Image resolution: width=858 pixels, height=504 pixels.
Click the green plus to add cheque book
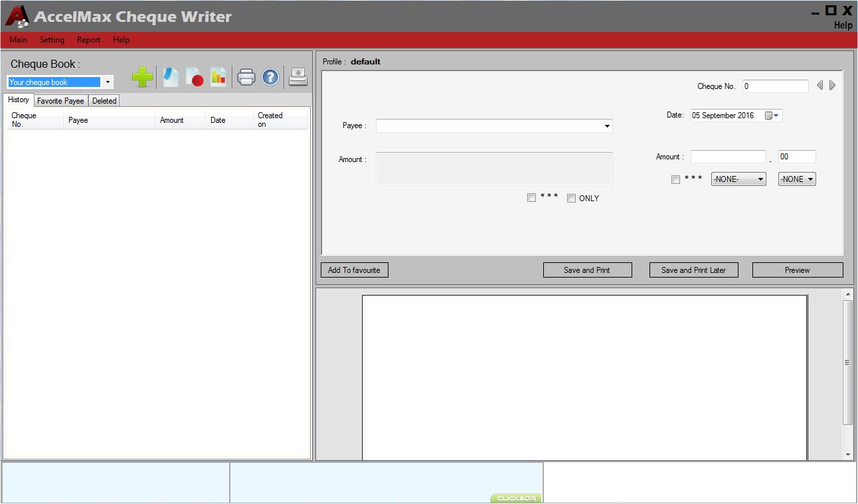point(141,77)
